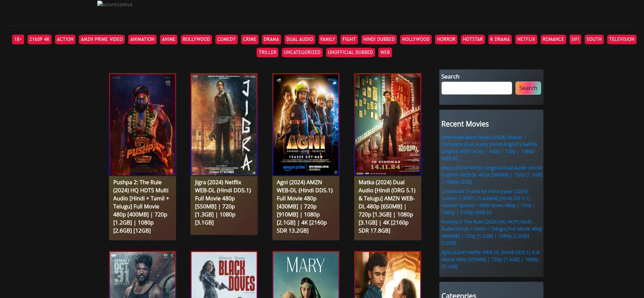Browse the WEB category
Screen dimensions: 644x298
tap(385, 52)
